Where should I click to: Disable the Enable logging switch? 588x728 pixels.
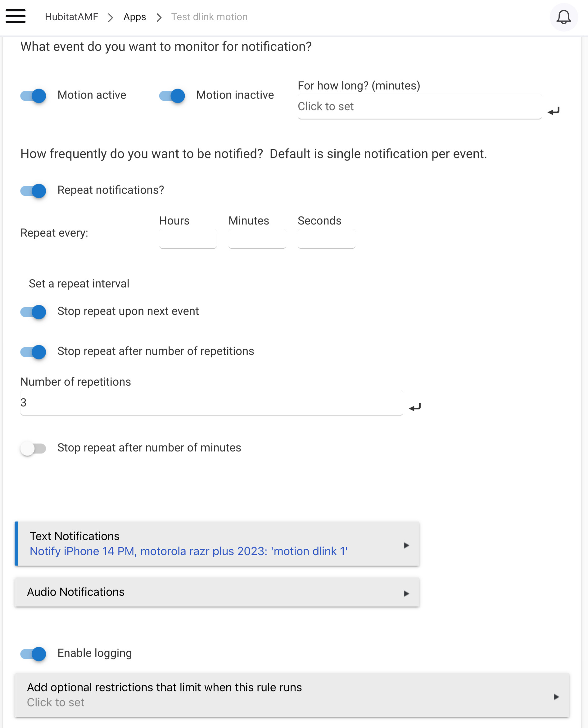coord(33,654)
